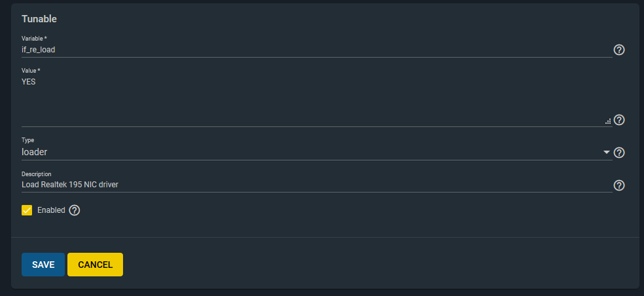The image size is (644, 296).
Task: Save the tunable settings
Action: [43, 265]
